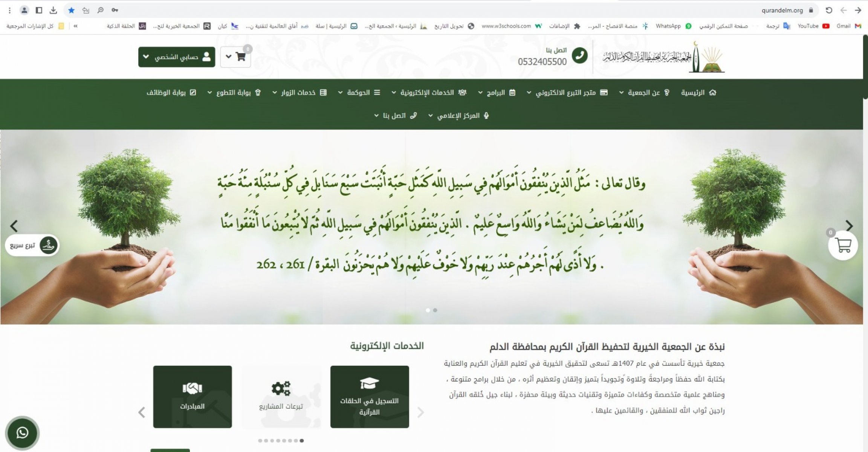Open كل الإشارات المرجعية bookmarks folder
The height and width of the screenshot is (452, 868).
coord(35,26)
